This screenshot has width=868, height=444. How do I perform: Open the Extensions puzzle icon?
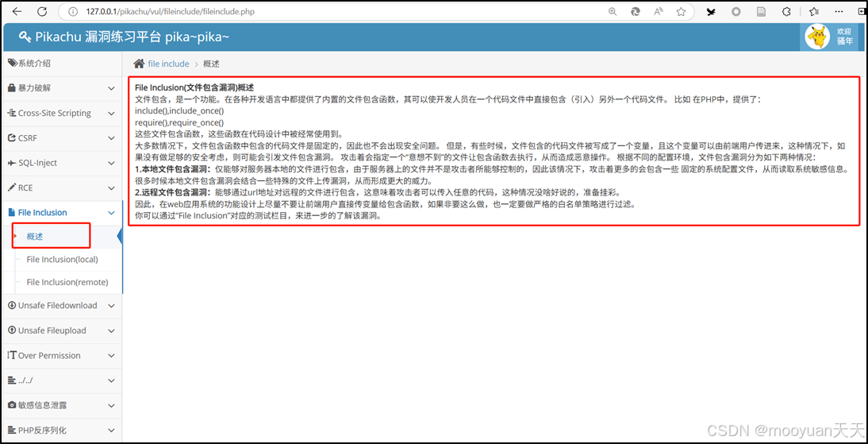point(786,11)
